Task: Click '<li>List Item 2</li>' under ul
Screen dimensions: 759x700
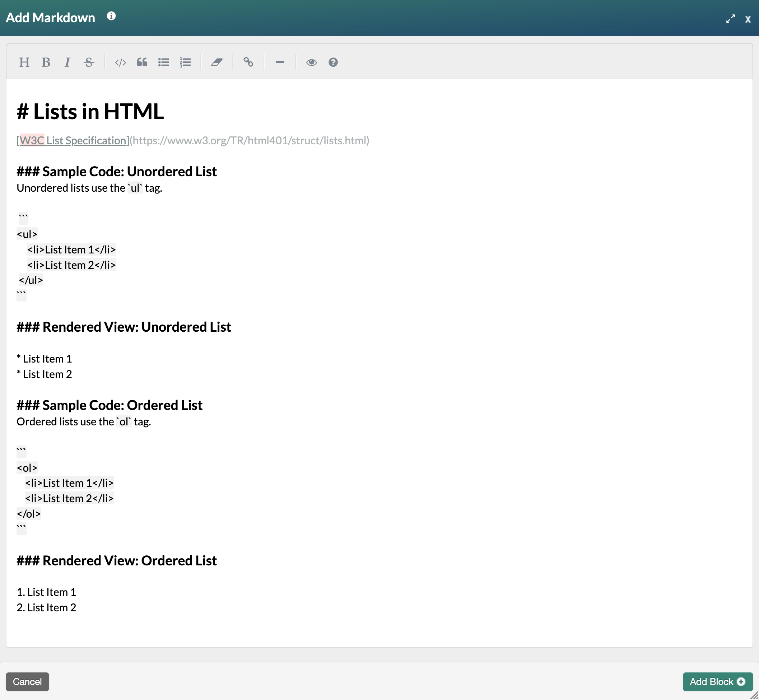Action: click(x=71, y=265)
